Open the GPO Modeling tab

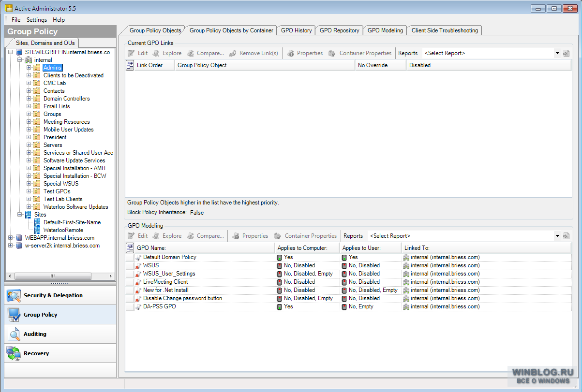(x=385, y=30)
